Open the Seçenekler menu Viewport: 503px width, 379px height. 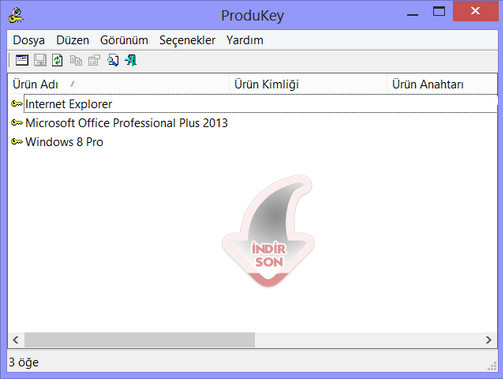click(x=187, y=40)
